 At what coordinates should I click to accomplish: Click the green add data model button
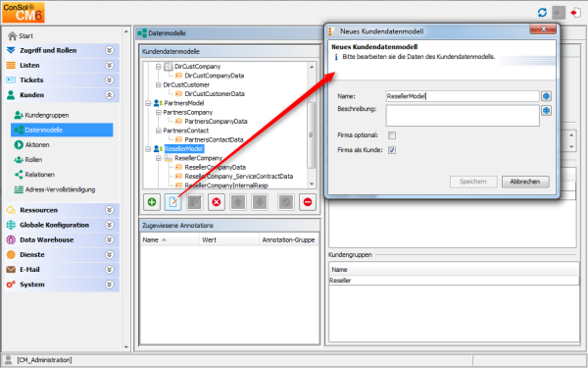[x=152, y=202]
